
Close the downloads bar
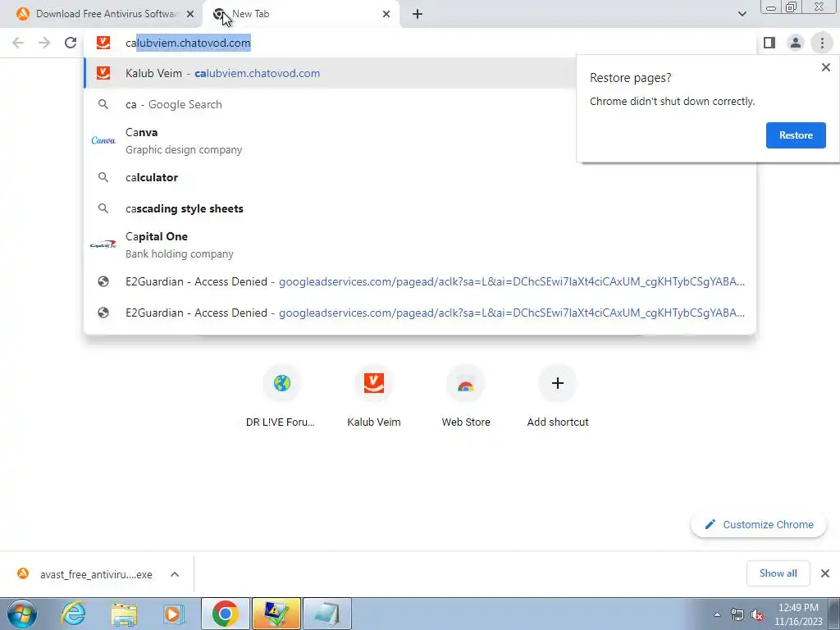pos(825,573)
